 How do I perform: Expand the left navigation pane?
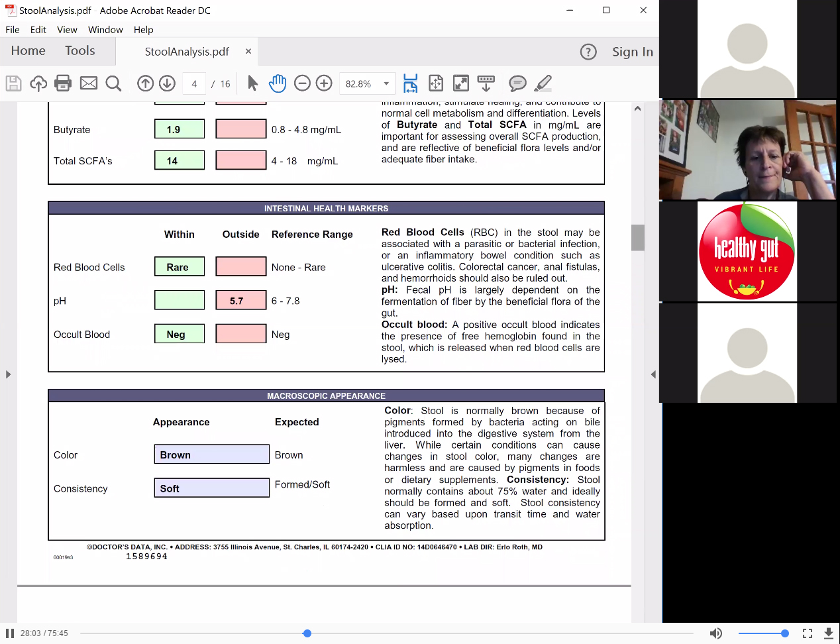pyautogui.click(x=8, y=374)
